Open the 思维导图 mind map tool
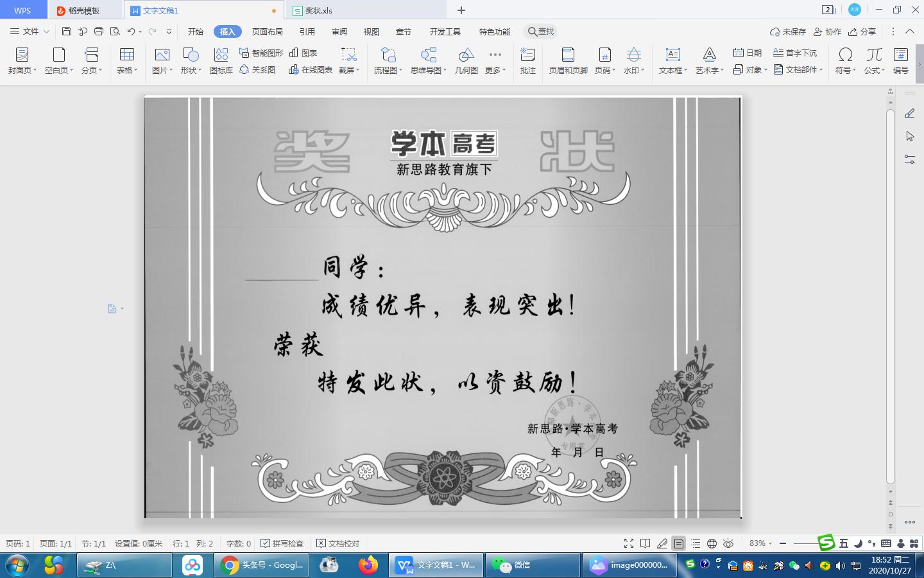This screenshot has width=924, height=578. 428,61
